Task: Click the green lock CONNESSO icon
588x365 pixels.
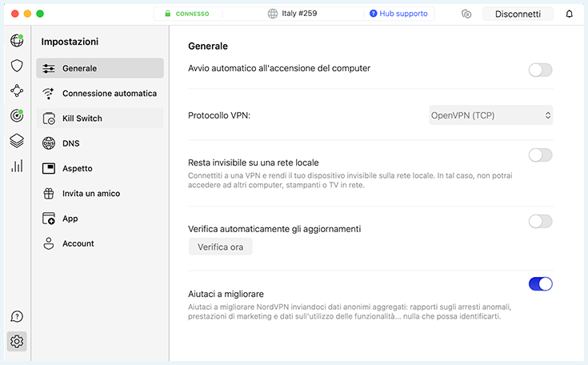Action: click(168, 14)
